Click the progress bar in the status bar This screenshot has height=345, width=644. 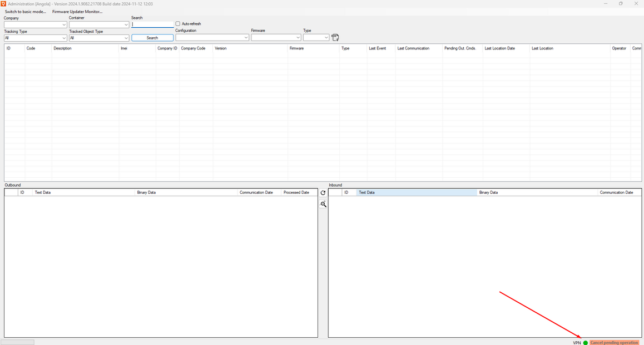18,342
